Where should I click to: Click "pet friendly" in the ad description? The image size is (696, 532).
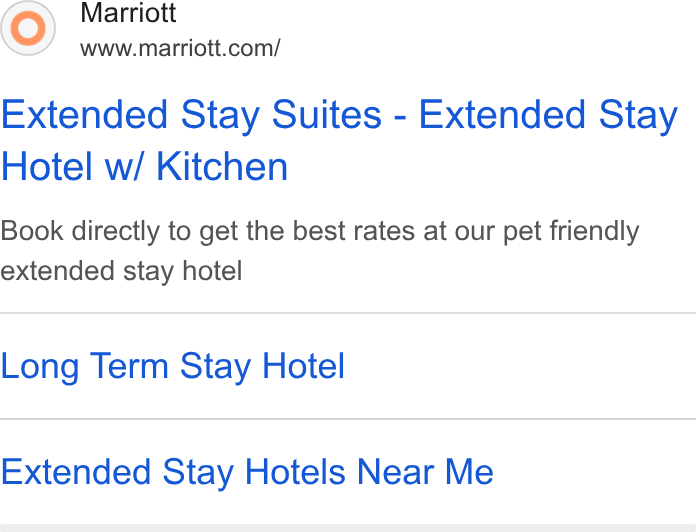pyautogui.click(x=571, y=232)
